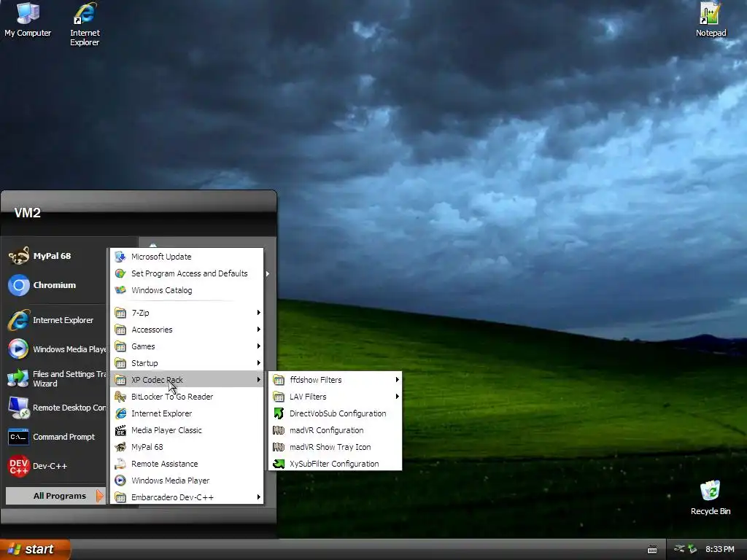Screen dimensions: 747x560
Task: Expand the Accessories submenu arrow
Action: coord(259,330)
